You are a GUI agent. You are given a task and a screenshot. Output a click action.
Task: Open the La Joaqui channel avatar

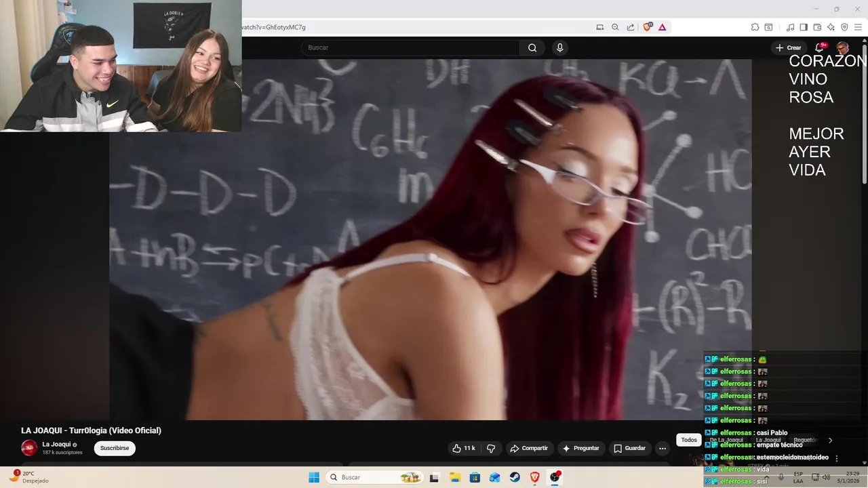(29, 447)
